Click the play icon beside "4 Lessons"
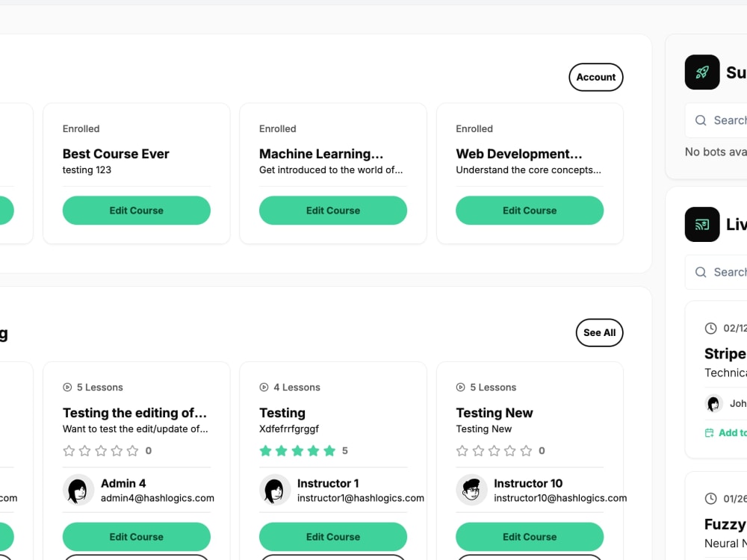The image size is (747, 560). (264, 387)
